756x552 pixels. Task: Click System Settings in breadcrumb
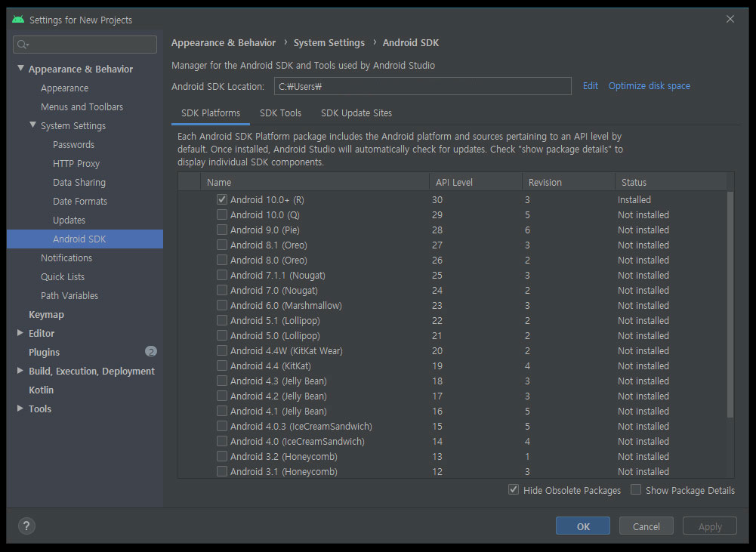(329, 42)
